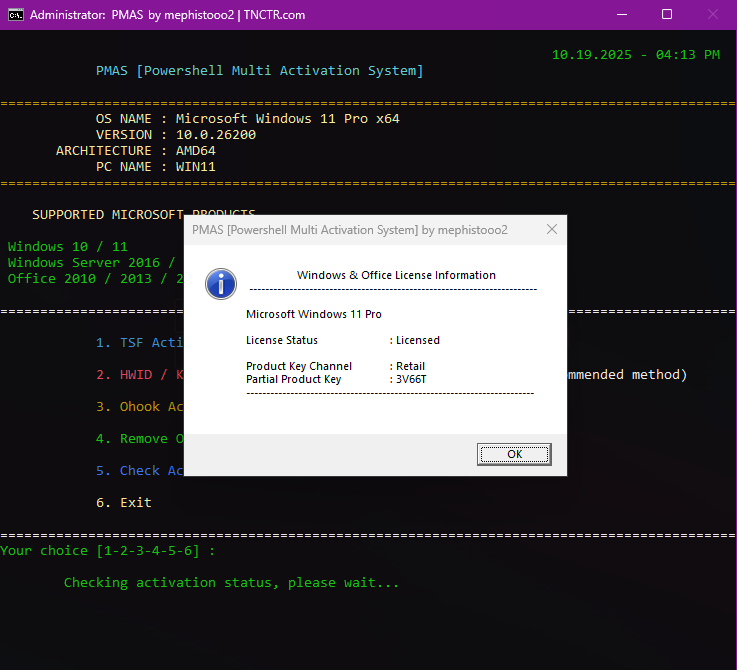
Task: Click menu option '5. Check' in console
Action: (140, 471)
